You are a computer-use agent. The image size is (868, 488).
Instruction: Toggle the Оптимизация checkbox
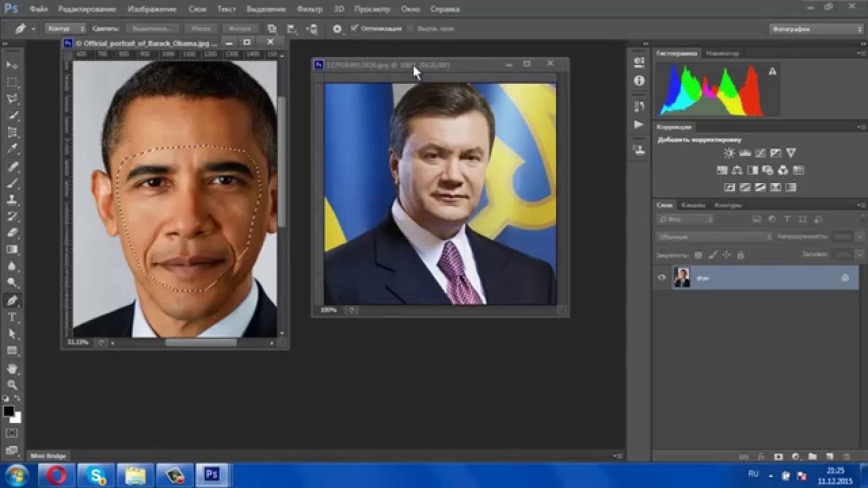tap(355, 28)
